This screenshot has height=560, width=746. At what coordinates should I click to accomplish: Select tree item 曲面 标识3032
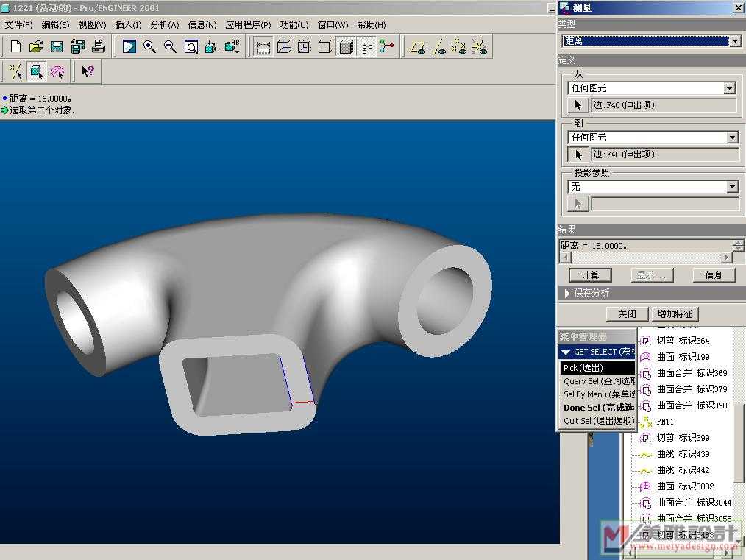point(685,486)
